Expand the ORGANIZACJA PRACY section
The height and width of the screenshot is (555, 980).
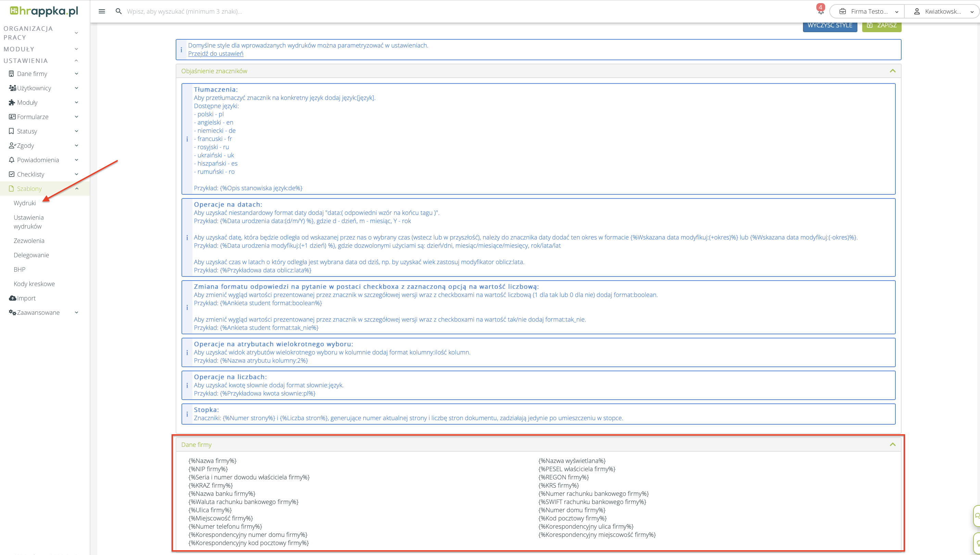coord(76,33)
